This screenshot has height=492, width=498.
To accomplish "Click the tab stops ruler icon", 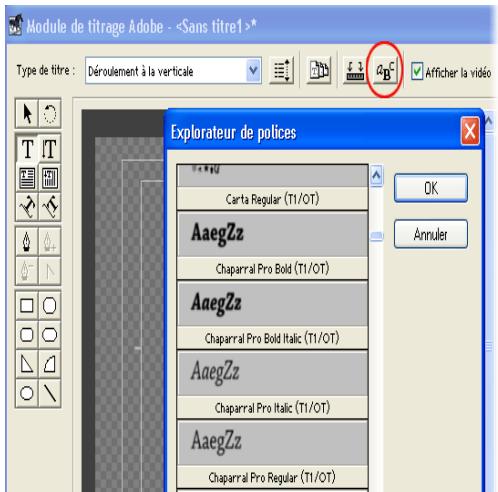I will pyautogui.click(x=355, y=71).
